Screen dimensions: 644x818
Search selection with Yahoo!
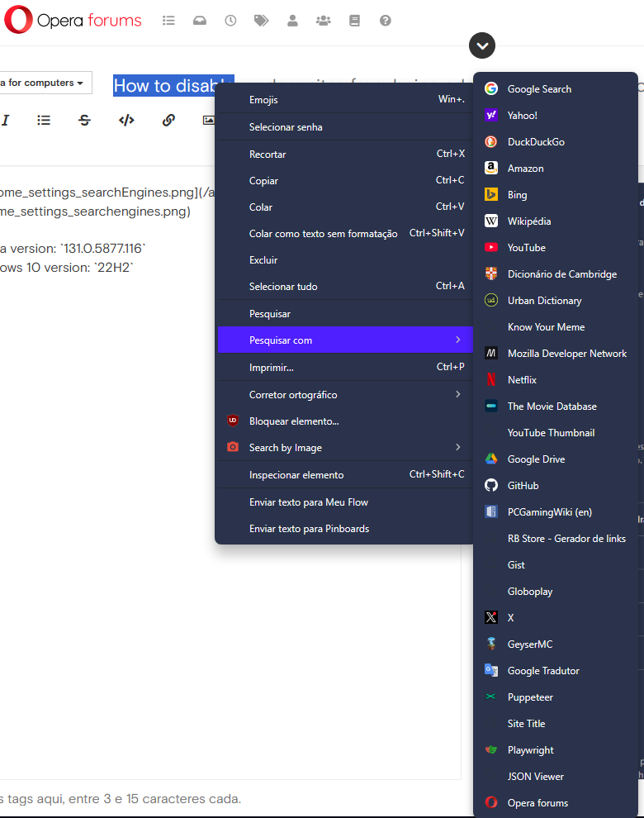point(556,116)
